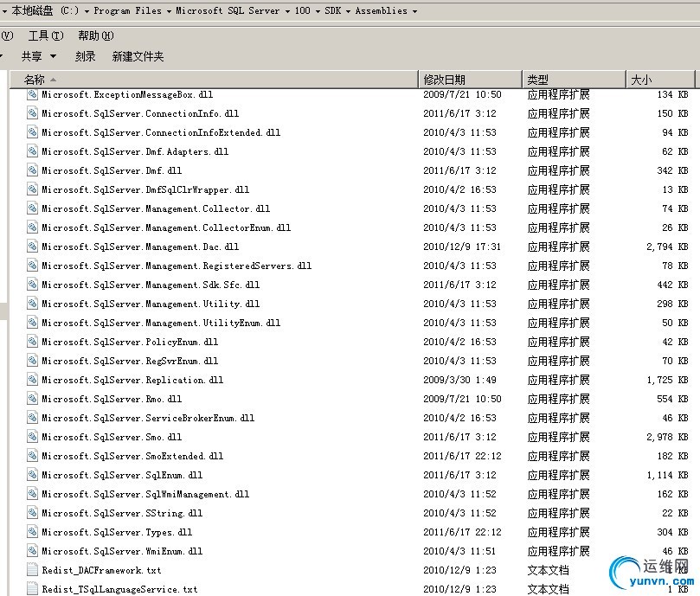
Task: Expand breadcrumb arrow after Microsoft SQL Server
Action: (287, 11)
